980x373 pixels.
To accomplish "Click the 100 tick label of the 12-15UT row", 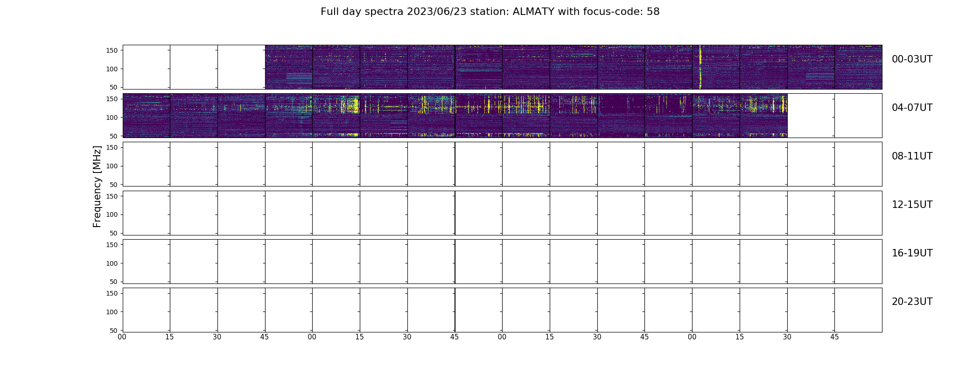I will [x=112, y=215].
